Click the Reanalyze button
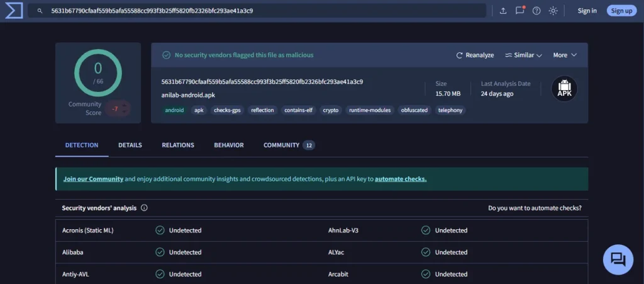Image resolution: width=644 pixels, height=284 pixels. pyautogui.click(x=475, y=55)
